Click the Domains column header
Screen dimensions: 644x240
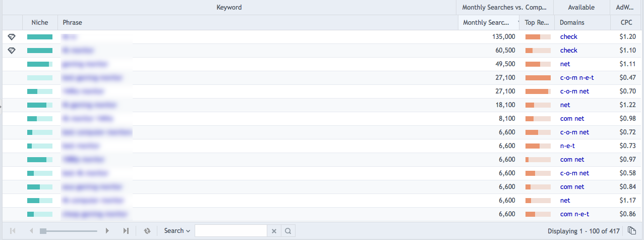tap(572, 23)
